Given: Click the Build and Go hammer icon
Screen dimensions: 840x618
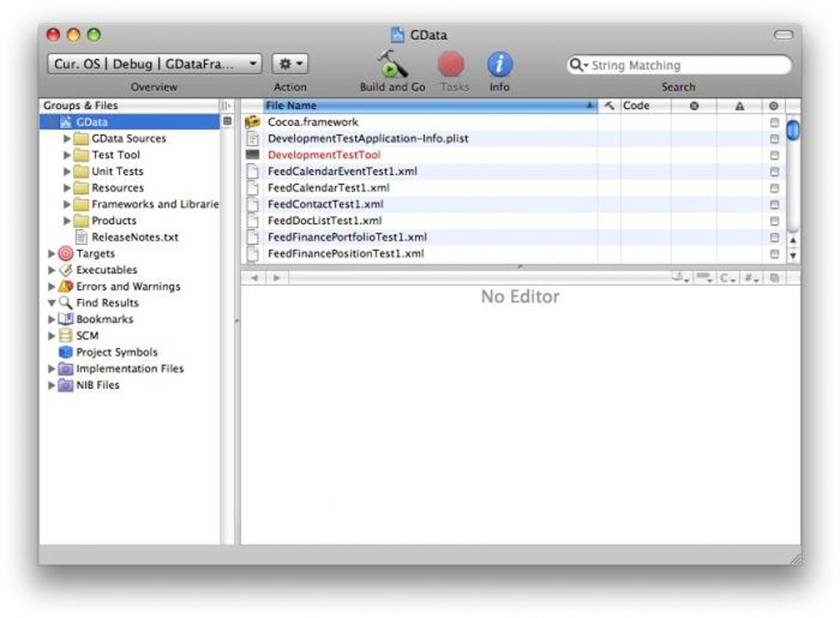Looking at the screenshot, I should click(x=392, y=63).
